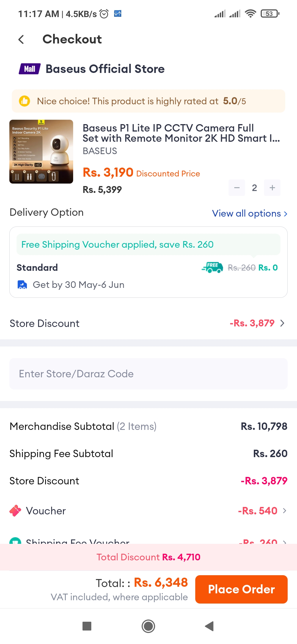This screenshot has width=297, height=644.
Task: Tap the Android back triangle
Action: click(210, 626)
